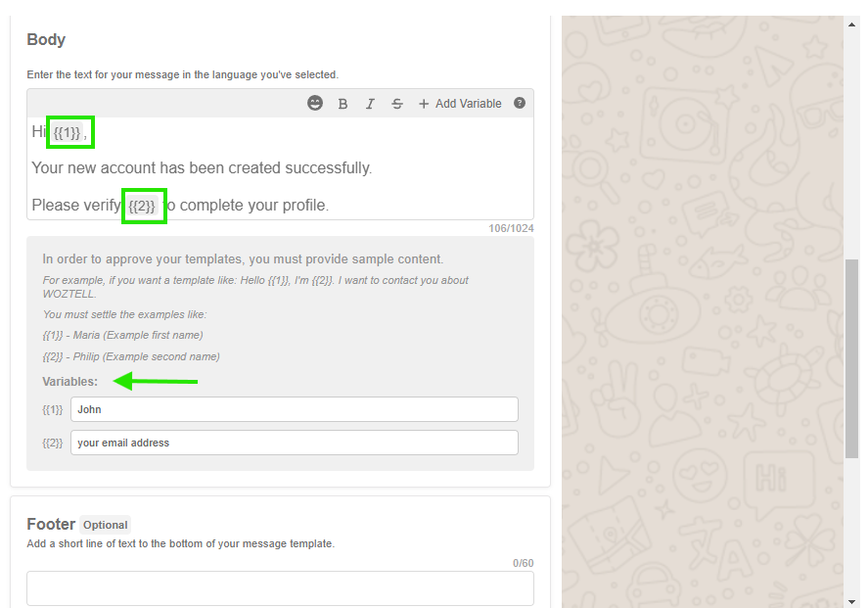Open the emoji picker in Body toolbar
Screen dimensions: 868x608
coord(315,104)
